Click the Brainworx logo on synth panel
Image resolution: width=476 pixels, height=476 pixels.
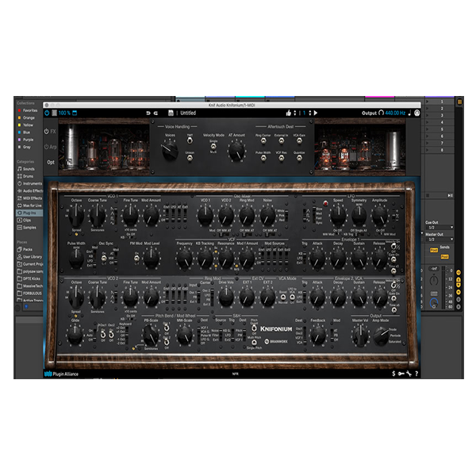point(275,341)
